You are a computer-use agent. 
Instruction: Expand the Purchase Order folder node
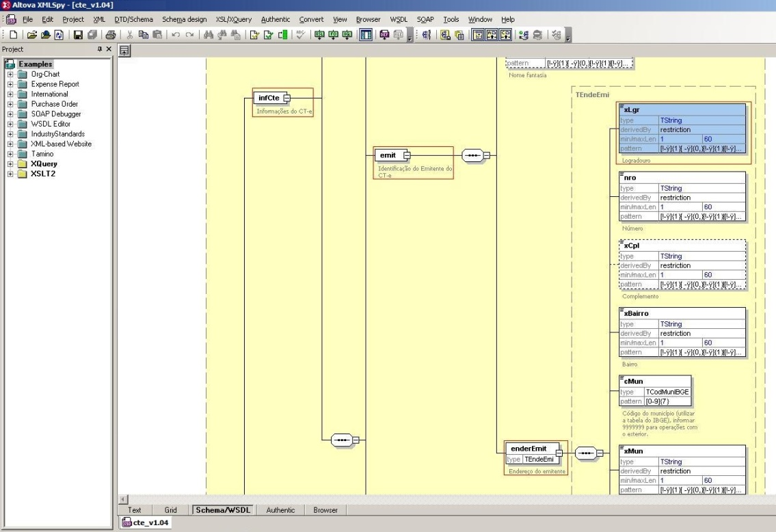pos(11,105)
